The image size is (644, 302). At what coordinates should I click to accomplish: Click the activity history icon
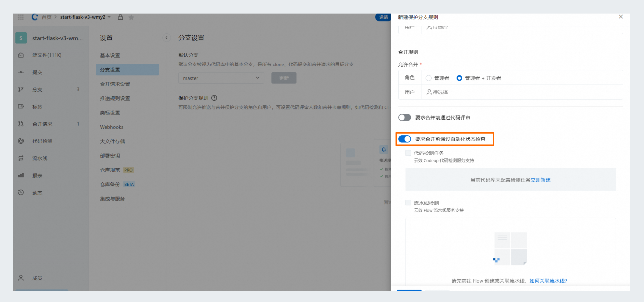21,192
